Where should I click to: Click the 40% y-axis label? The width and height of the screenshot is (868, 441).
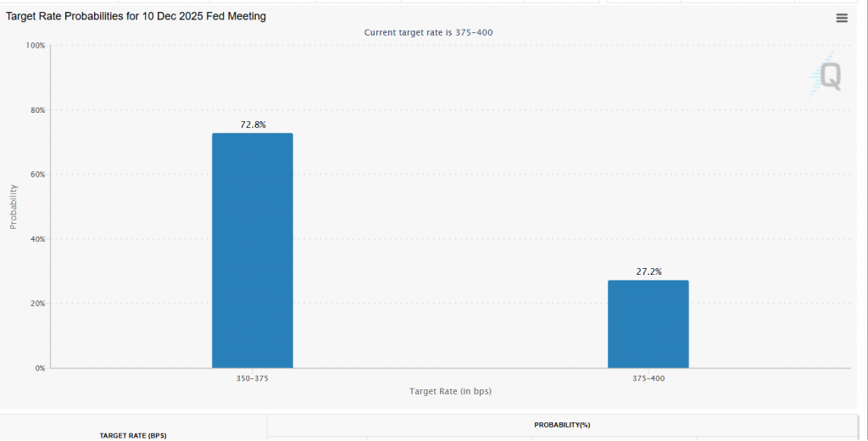pos(36,239)
